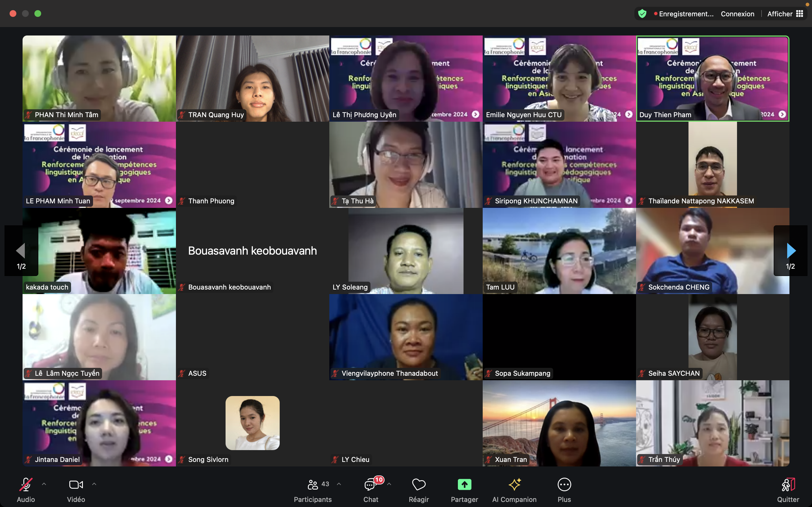Click the Connexion menu item
The image size is (812, 507).
[737, 14]
